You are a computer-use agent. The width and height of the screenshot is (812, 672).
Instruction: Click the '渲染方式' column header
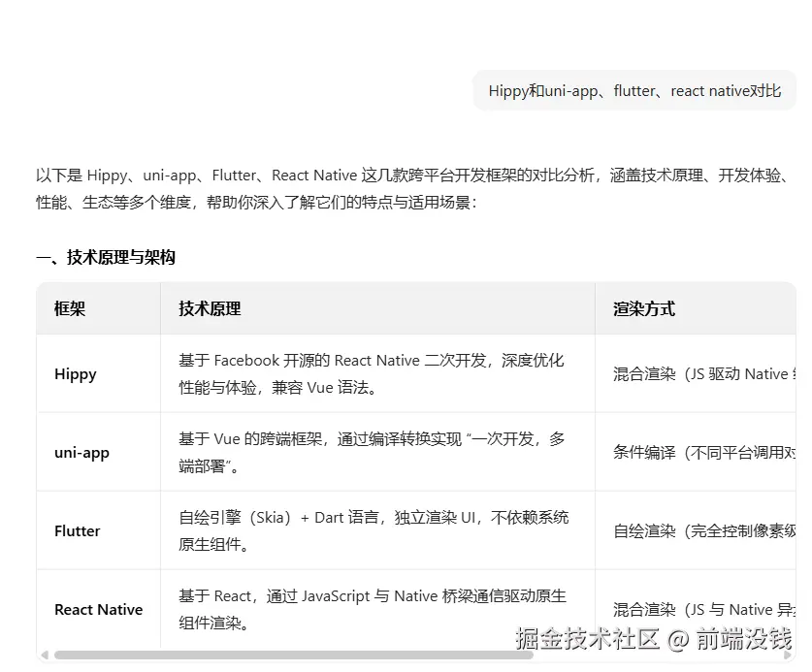click(696, 308)
